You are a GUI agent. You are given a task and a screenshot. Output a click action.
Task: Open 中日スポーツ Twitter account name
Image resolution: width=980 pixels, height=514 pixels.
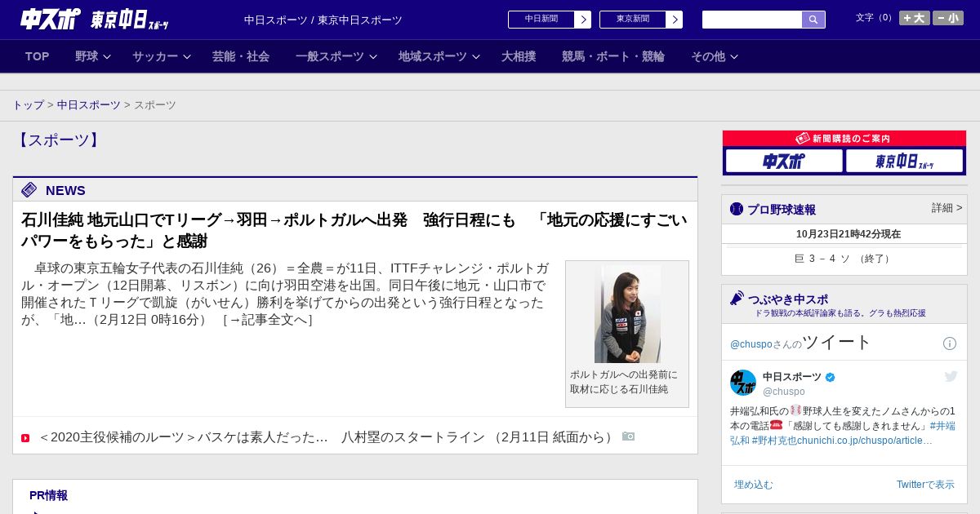coord(792,377)
